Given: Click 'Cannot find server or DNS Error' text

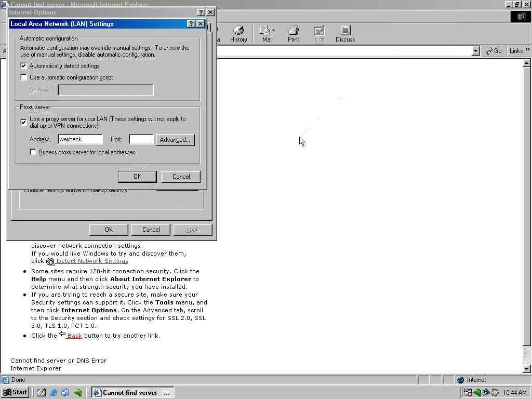Looking at the screenshot, I should click(x=58, y=361).
